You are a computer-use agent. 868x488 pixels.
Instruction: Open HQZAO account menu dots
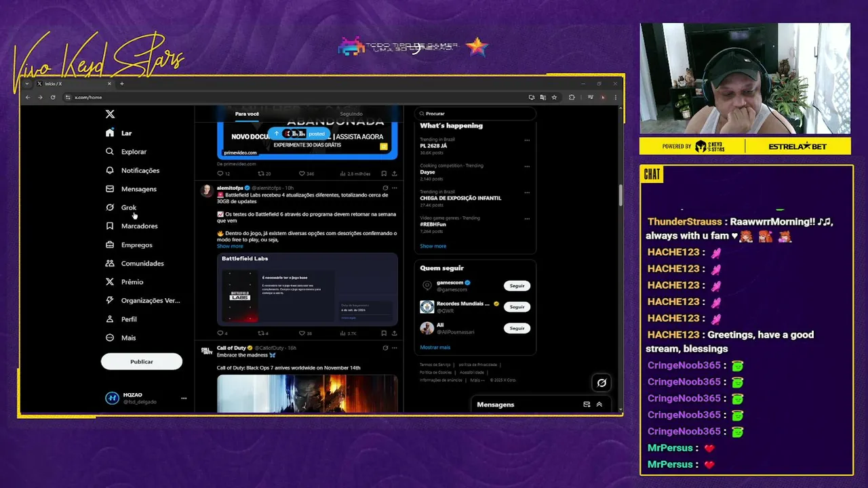184,399
